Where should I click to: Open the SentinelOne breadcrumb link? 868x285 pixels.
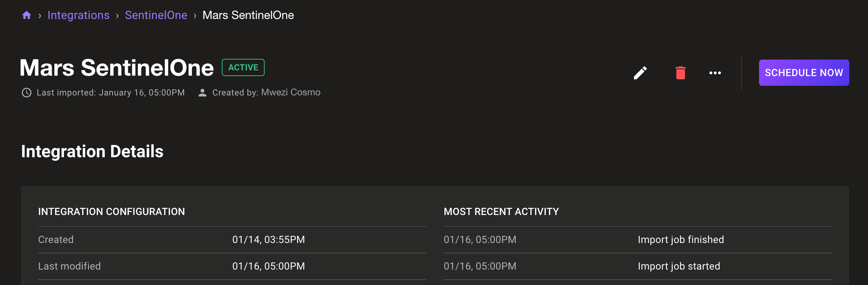pyautogui.click(x=156, y=15)
